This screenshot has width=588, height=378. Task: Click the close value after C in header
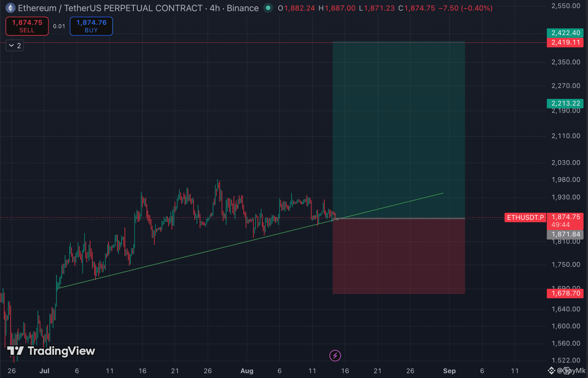coord(420,8)
